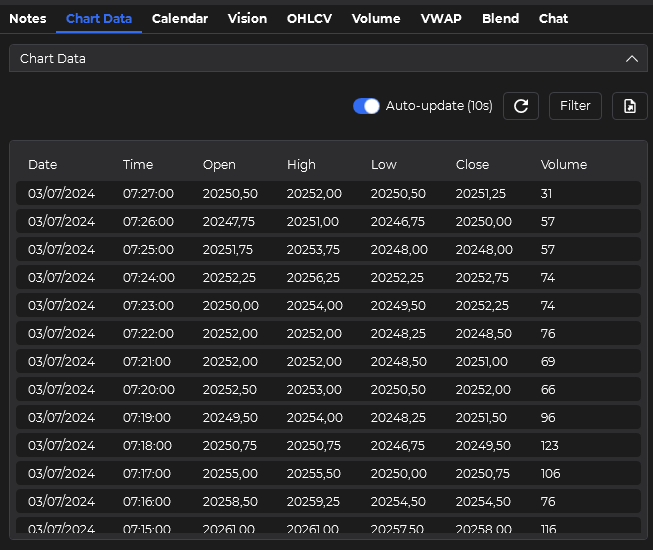Click the 07:17:00 time cell
This screenshot has width=653, height=550.
click(x=147, y=473)
